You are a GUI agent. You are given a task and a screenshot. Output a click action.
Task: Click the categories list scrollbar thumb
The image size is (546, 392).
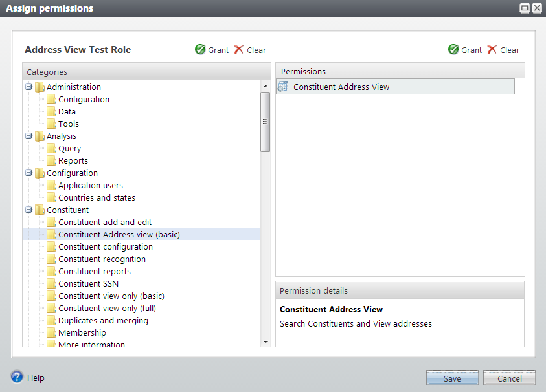pos(266,122)
